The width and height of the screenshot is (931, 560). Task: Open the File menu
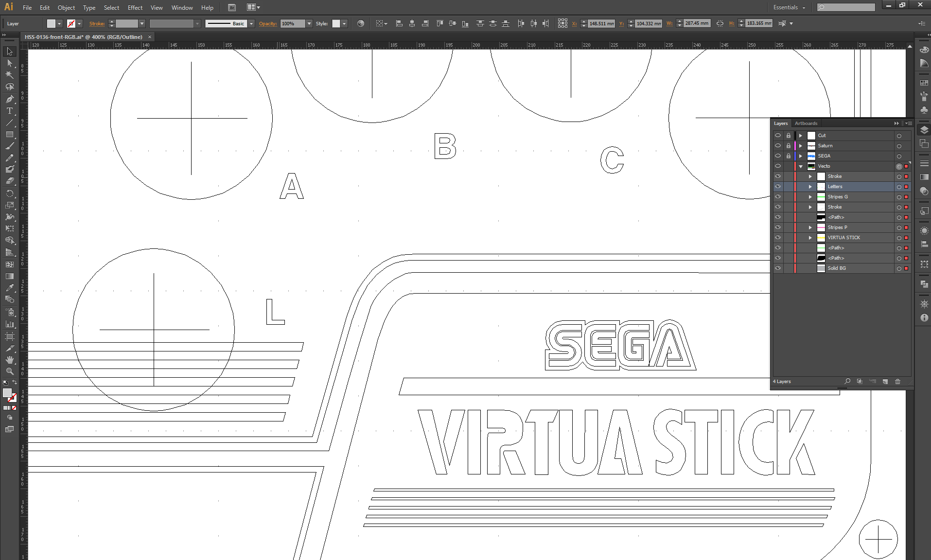click(x=27, y=7)
